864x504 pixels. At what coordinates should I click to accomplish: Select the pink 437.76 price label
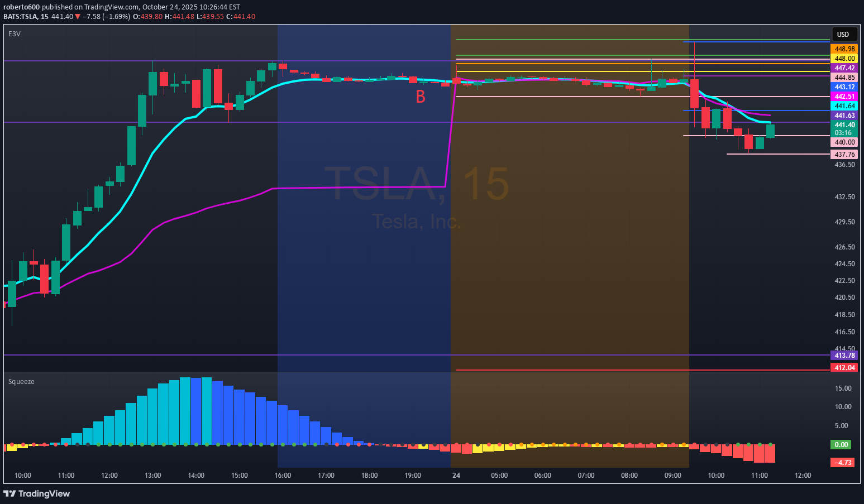click(x=844, y=155)
